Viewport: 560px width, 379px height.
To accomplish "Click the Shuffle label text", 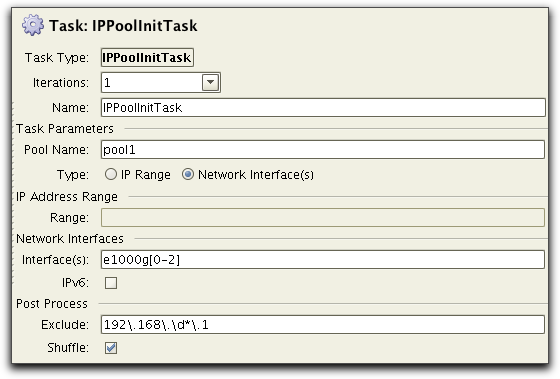I will (x=68, y=348).
